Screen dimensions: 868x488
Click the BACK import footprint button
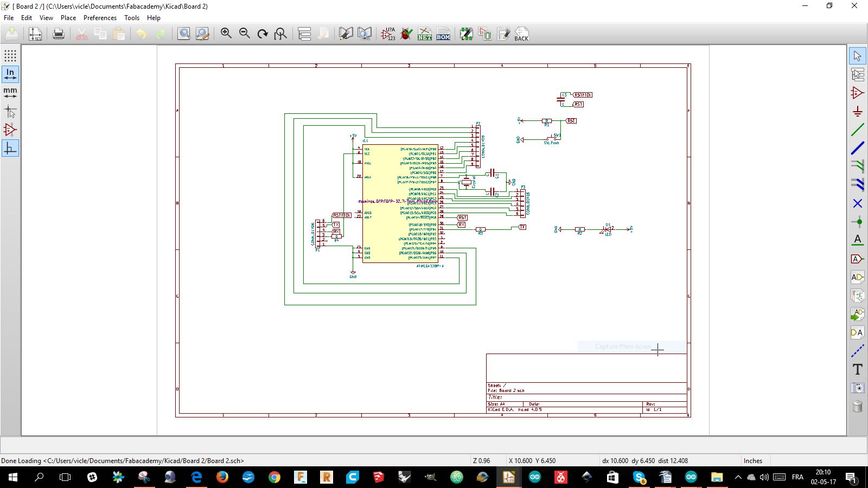pos(521,34)
